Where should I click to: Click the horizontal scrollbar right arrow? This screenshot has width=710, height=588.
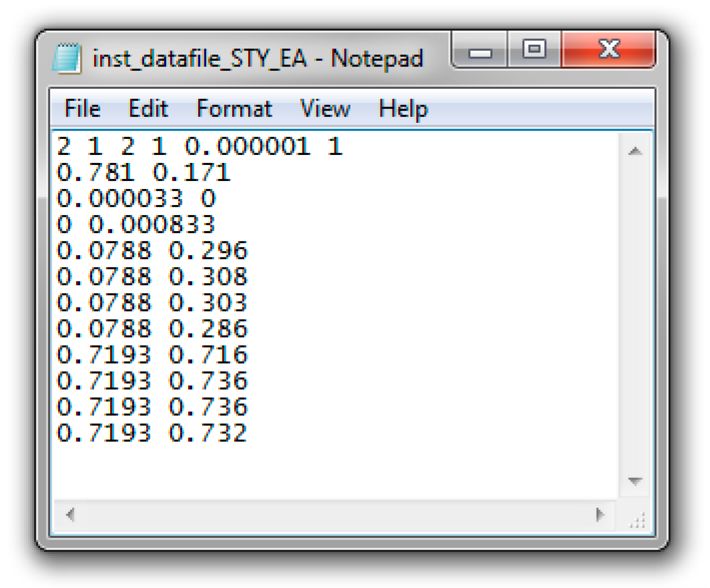tap(600, 515)
